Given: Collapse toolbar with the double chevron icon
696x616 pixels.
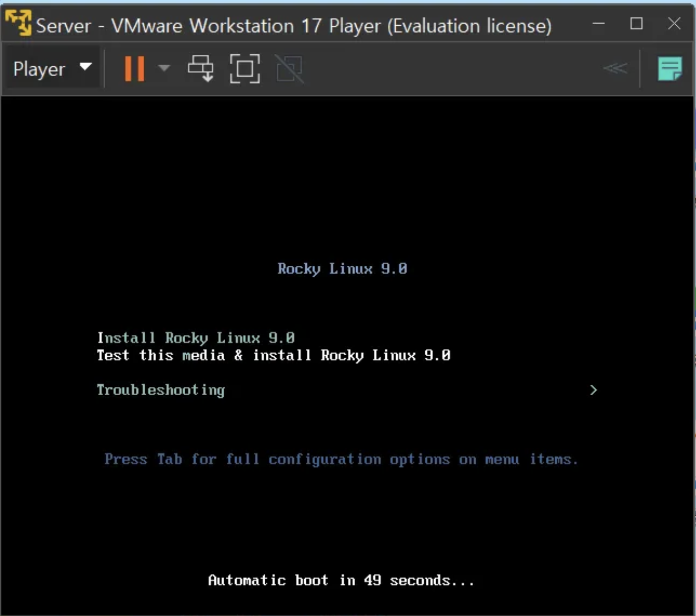Looking at the screenshot, I should pyautogui.click(x=615, y=68).
